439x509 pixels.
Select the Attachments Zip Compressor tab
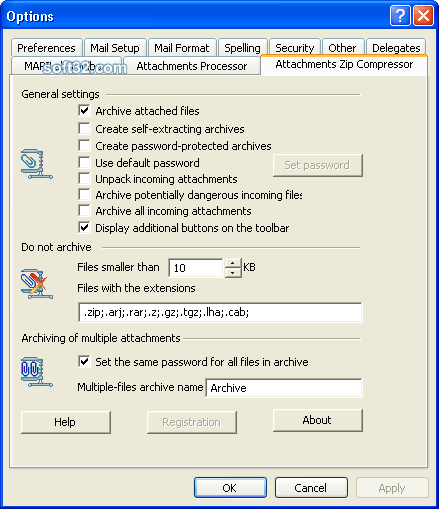point(344,64)
